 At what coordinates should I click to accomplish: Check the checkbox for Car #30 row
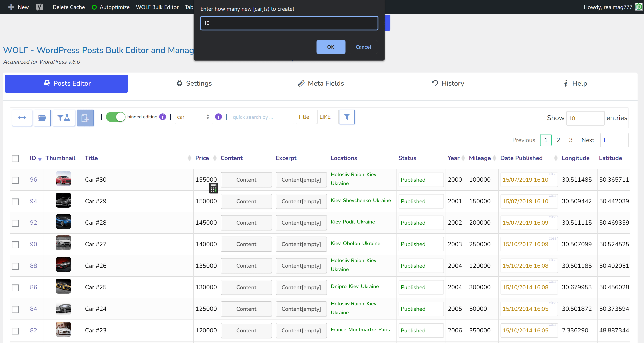(15, 180)
